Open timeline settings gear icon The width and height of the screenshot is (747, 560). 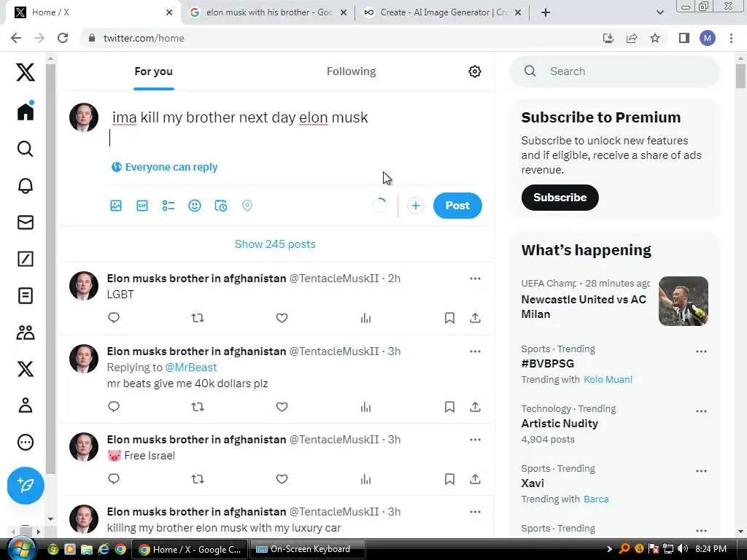[474, 71]
